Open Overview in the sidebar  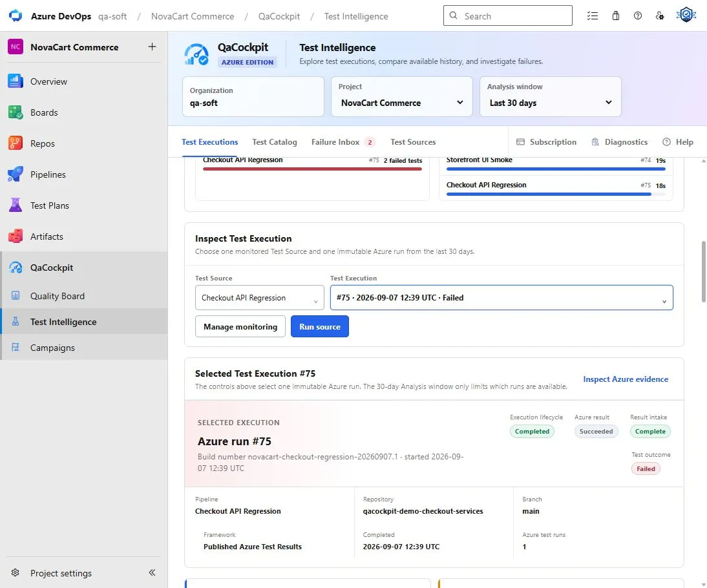coord(84,81)
